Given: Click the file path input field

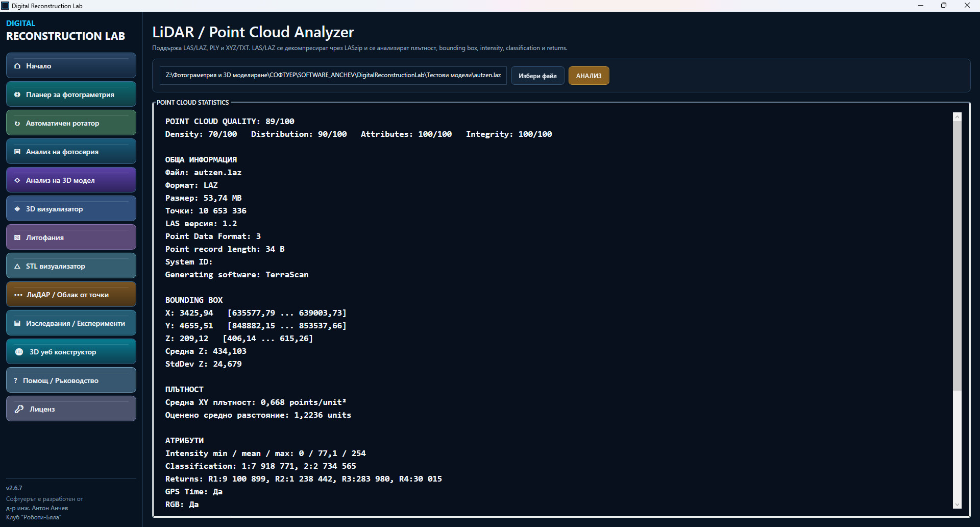Looking at the screenshot, I should coord(333,75).
